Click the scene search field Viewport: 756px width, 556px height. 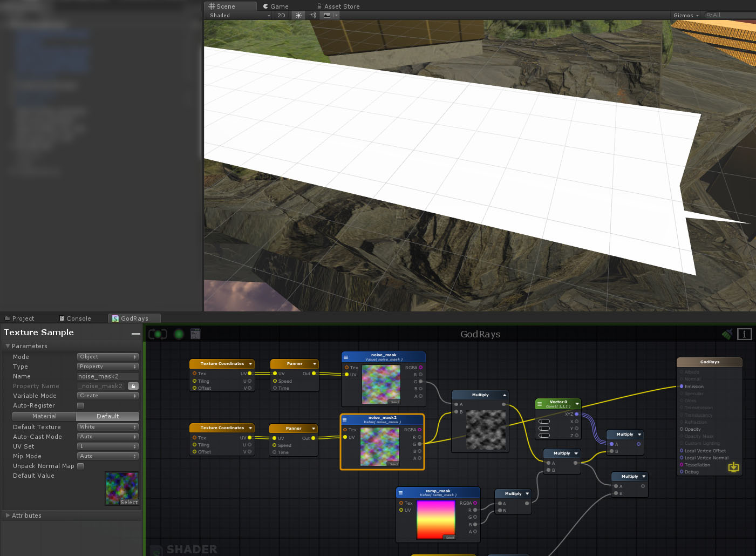pyautogui.click(x=730, y=15)
